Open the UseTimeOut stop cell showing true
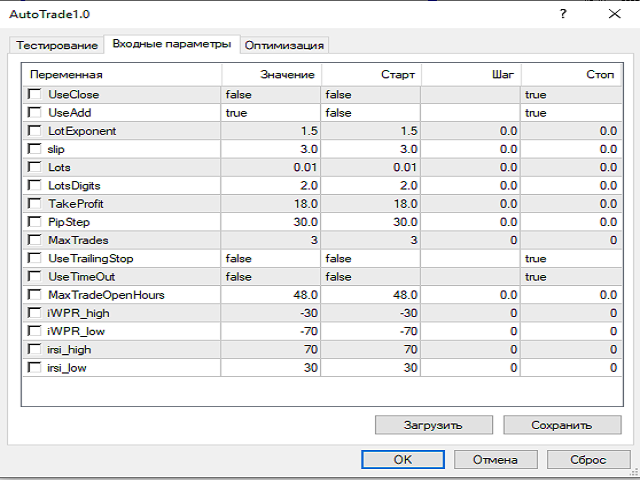This screenshot has height=480, width=640. pos(571,277)
